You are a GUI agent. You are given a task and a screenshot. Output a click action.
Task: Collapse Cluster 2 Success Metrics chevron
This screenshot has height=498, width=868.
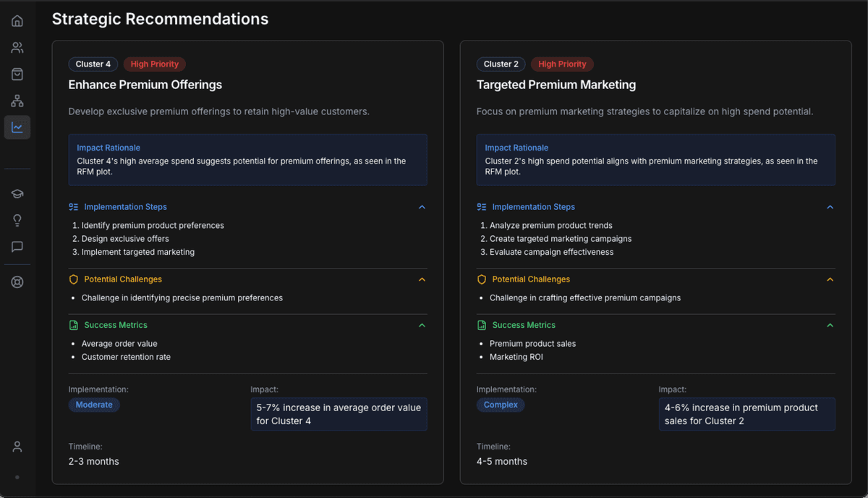[830, 326]
